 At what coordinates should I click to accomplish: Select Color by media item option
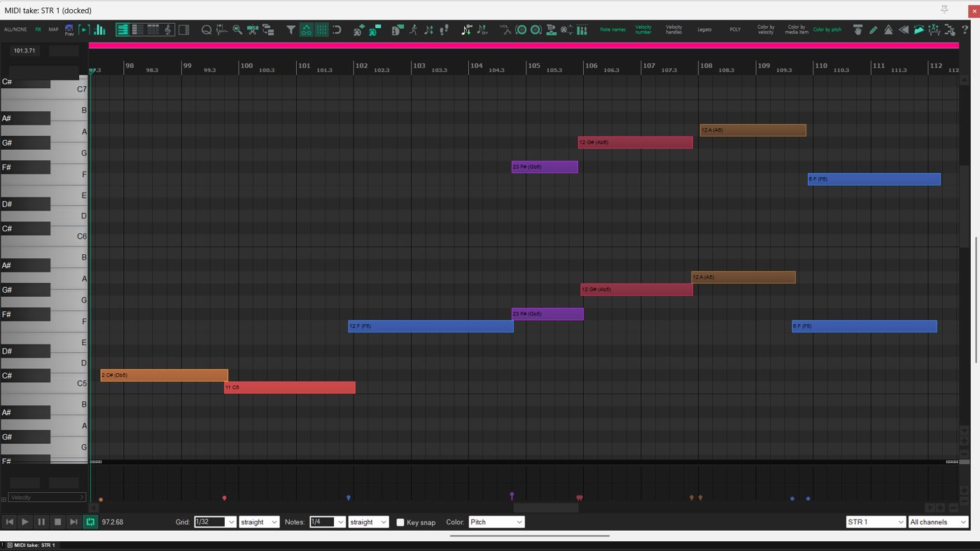pyautogui.click(x=797, y=29)
